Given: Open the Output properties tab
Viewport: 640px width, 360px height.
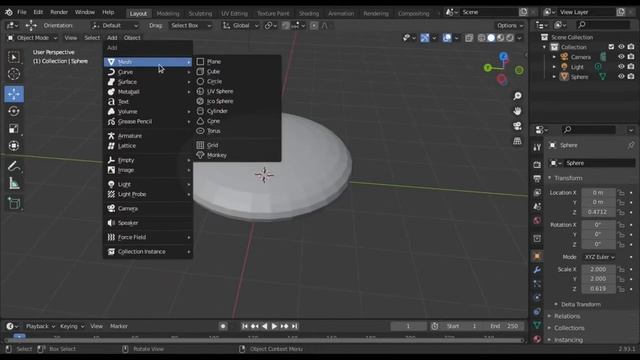Looking at the screenshot, I should [537, 178].
